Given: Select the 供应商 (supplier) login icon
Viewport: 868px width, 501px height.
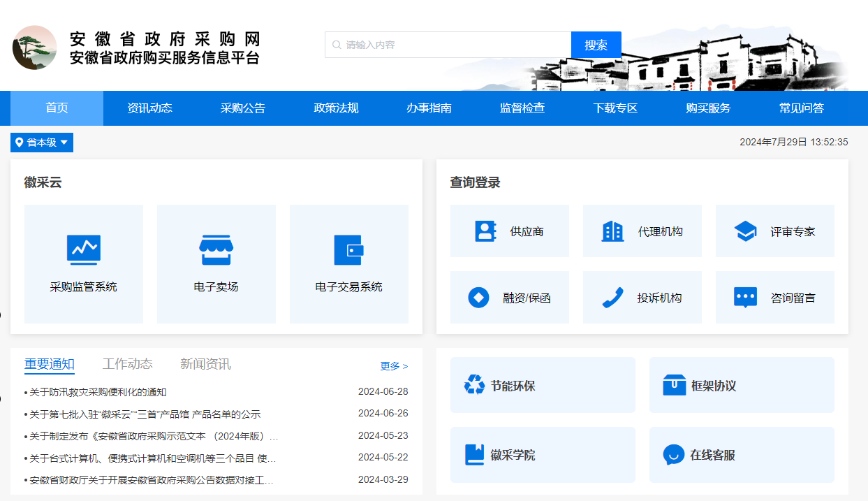Looking at the screenshot, I should [x=509, y=231].
